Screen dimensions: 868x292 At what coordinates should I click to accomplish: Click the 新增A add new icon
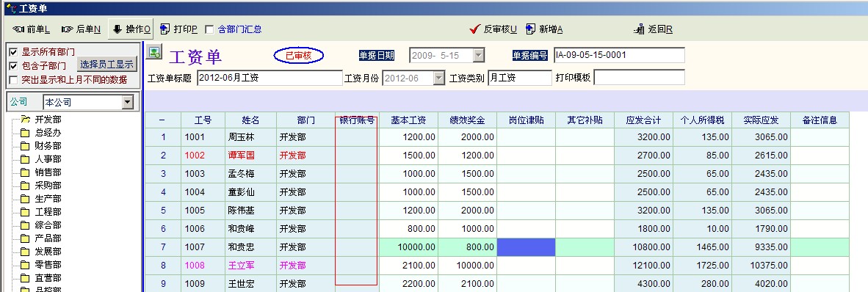(531, 29)
